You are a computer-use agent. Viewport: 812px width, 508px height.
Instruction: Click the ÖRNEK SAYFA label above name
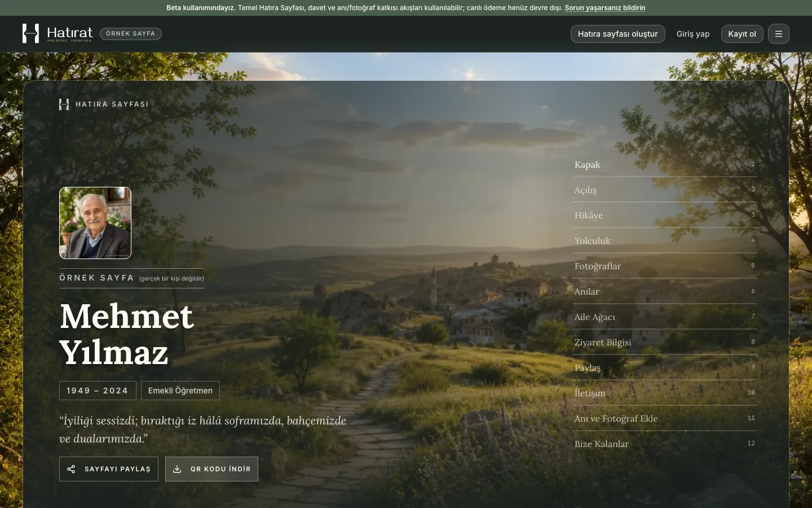click(96, 278)
